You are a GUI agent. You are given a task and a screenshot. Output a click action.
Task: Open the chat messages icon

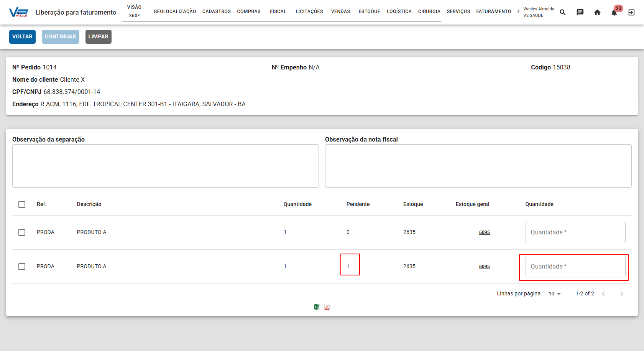[x=580, y=12]
